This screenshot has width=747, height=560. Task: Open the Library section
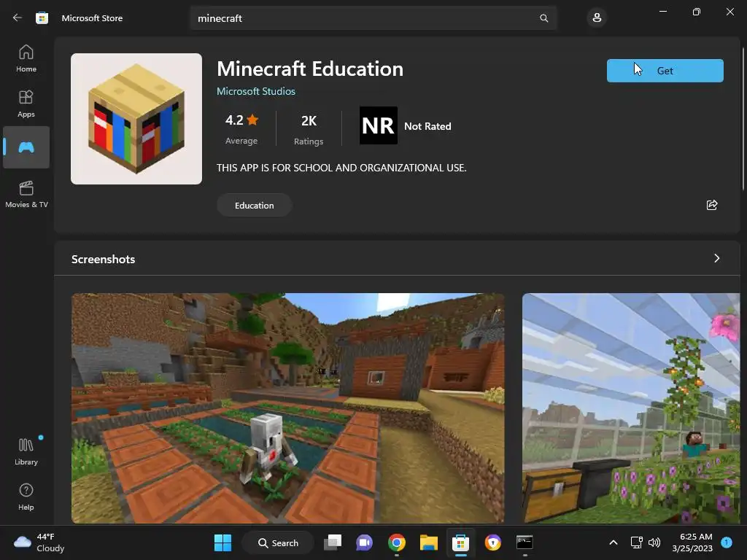(26, 451)
